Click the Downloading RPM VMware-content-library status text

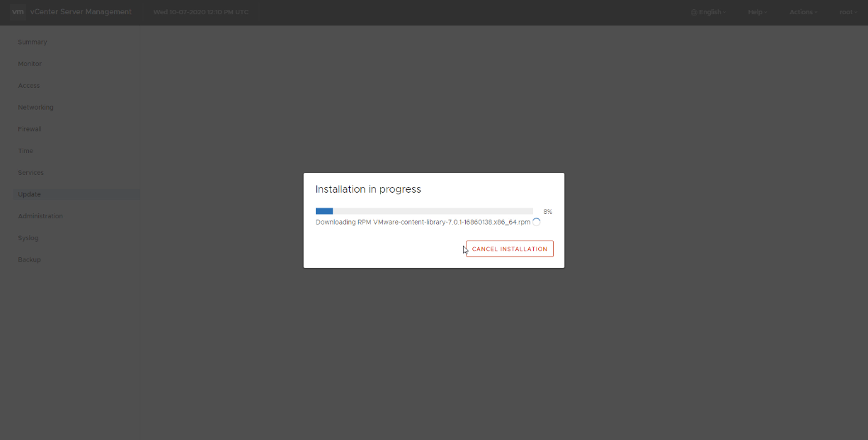(x=423, y=222)
